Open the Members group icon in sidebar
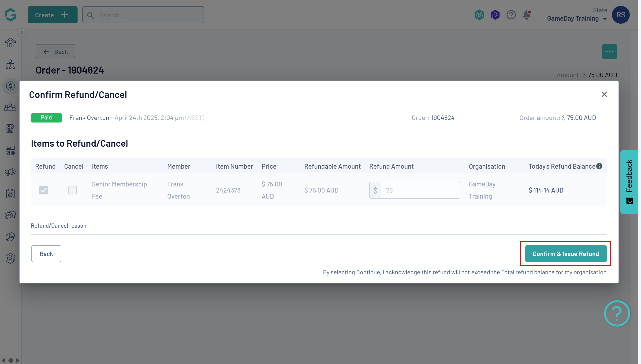641x364 pixels. [x=10, y=107]
